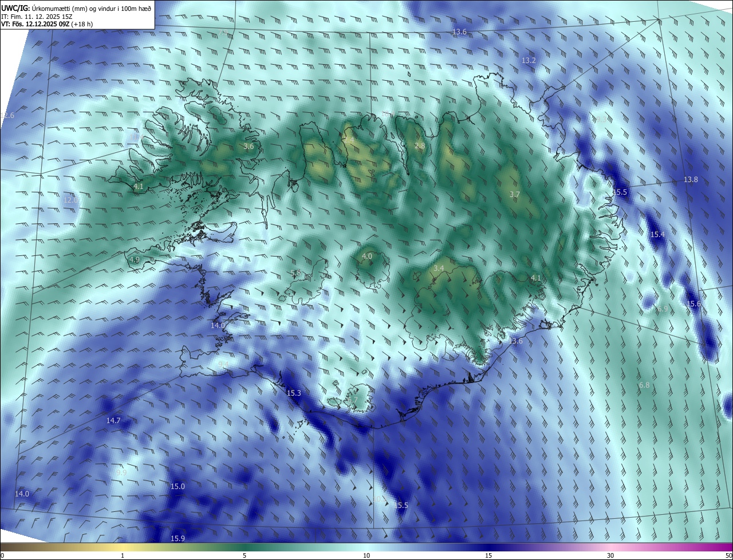This screenshot has height=560, width=733.
Task: Click the 'IT: Fim. 11. 12. 2025 15Z' line
Action: click(x=37, y=16)
